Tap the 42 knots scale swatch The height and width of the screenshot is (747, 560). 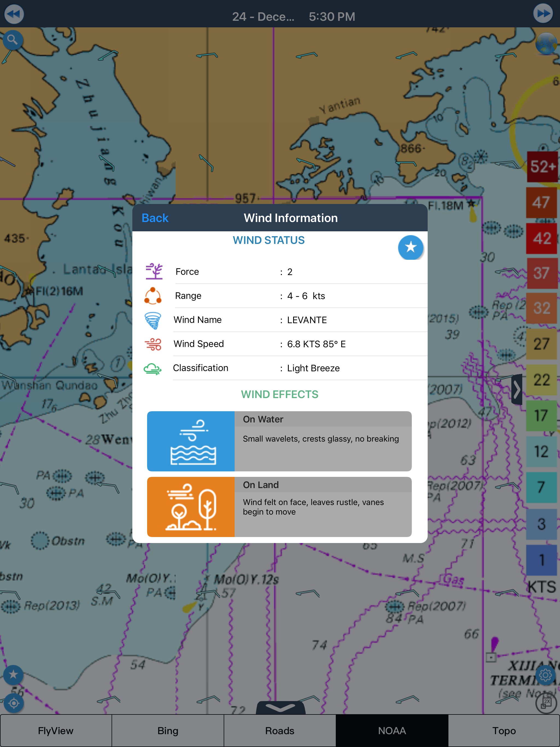[541, 238]
